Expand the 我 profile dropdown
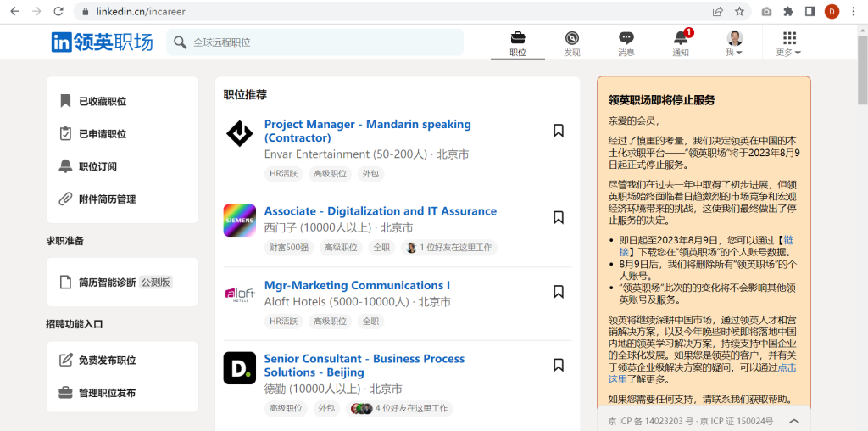Image resolution: width=868 pixels, height=431 pixels. pos(734,44)
